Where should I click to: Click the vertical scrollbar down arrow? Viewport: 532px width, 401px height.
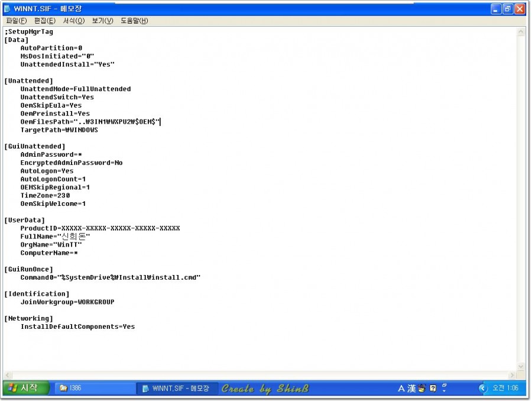tap(521, 366)
